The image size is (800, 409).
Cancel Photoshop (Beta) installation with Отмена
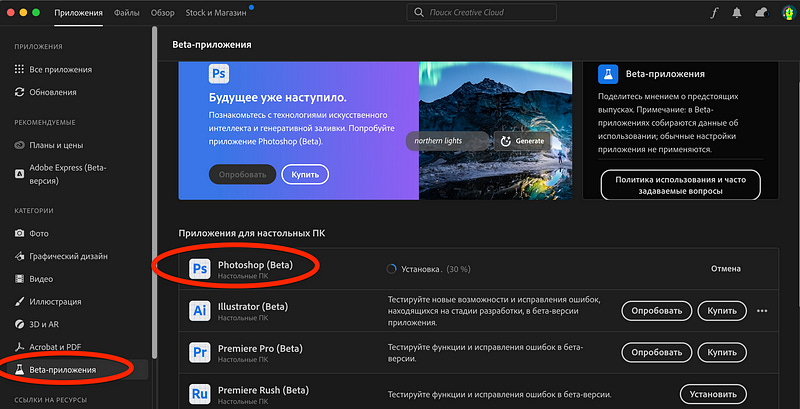[x=726, y=269]
